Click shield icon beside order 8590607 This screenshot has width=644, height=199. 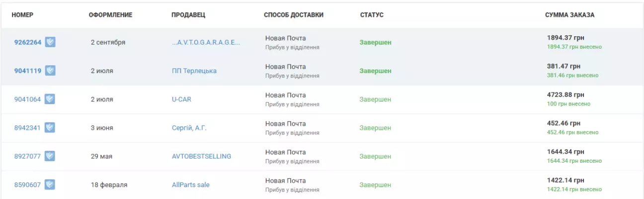click(50, 185)
